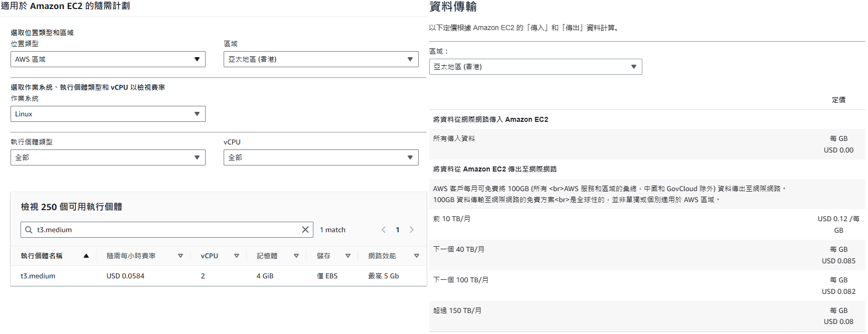The image size is (868, 334).
Task: Open the vCPU 全部 dropdown
Action: point(321,157)
